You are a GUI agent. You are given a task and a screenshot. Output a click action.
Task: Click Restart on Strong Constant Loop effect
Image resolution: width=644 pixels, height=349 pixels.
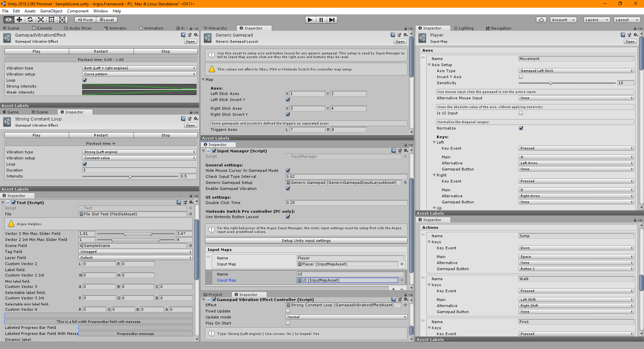point(101,135)
